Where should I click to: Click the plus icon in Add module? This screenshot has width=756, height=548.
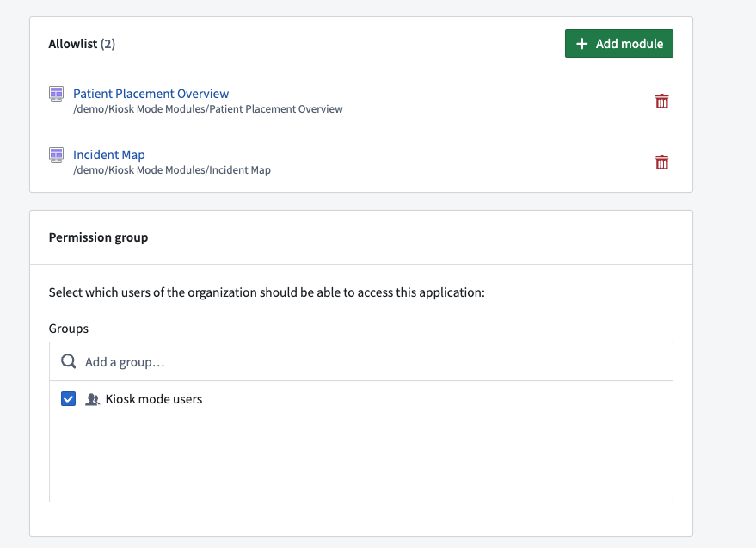tap(582, 43)
